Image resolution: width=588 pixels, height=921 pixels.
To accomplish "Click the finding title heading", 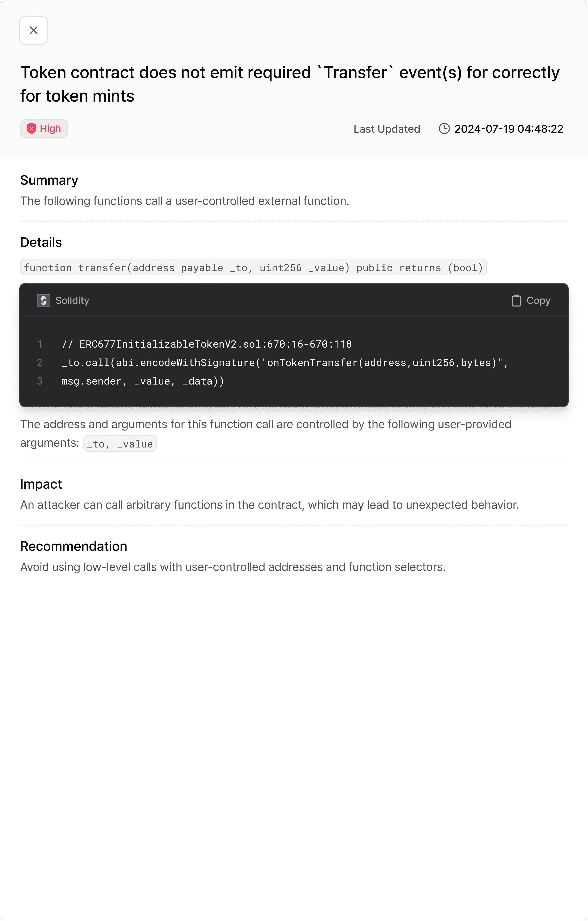I will coord(290,84).
